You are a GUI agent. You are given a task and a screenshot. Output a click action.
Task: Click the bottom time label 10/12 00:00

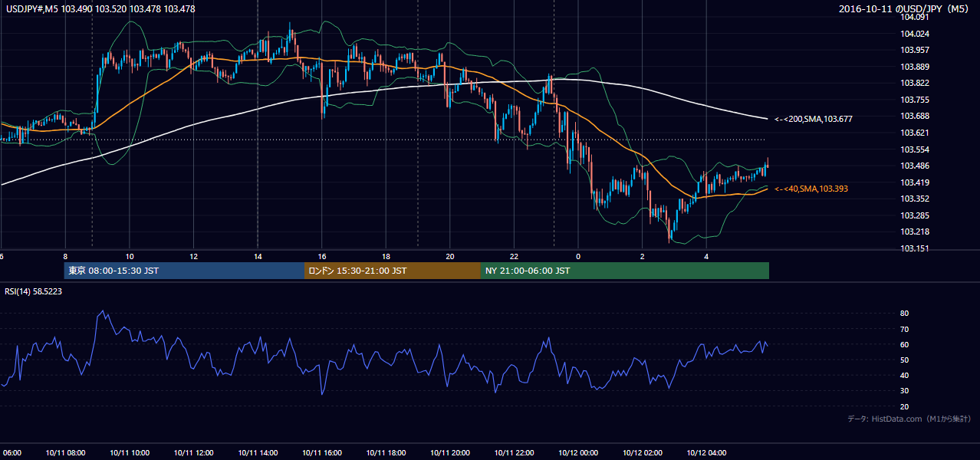[578, 453]
